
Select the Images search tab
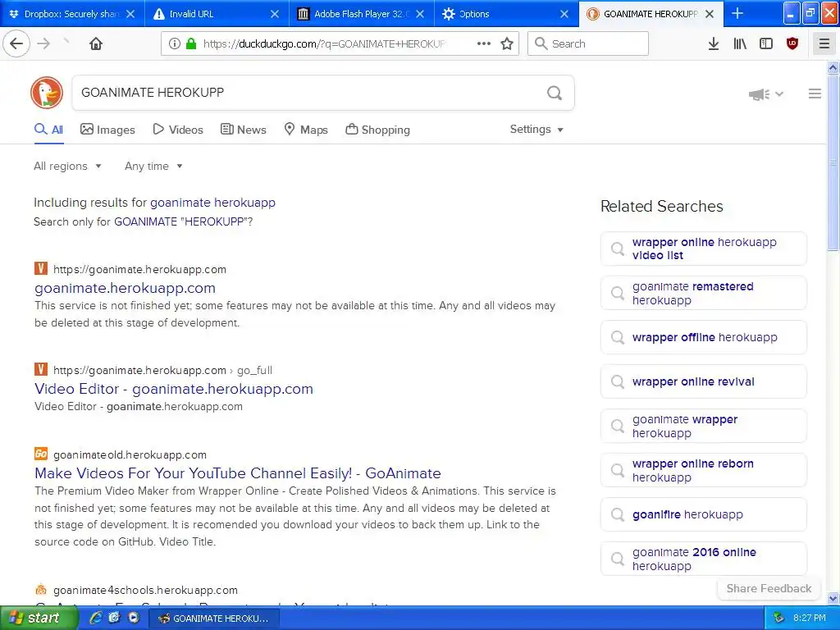107,130
